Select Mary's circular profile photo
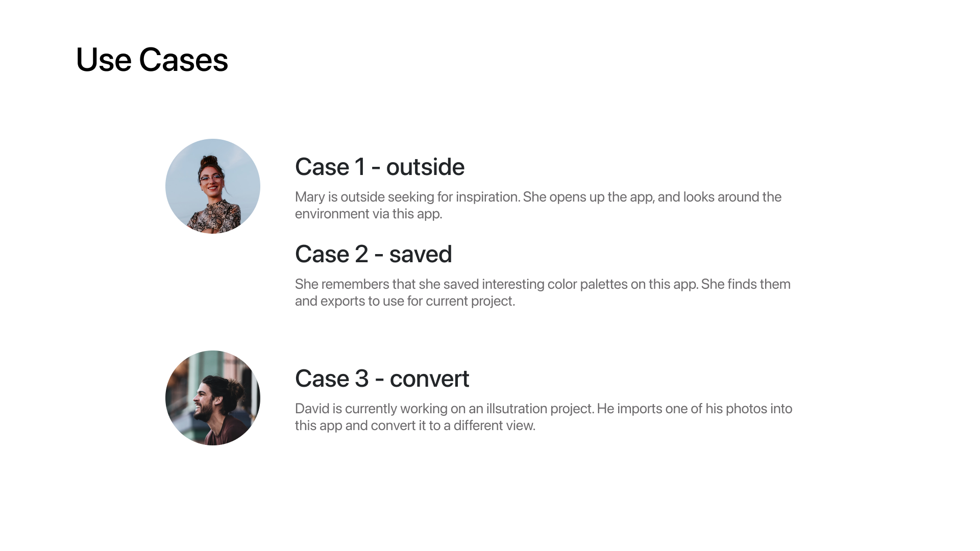980x551 pixels. coord(213,186)
